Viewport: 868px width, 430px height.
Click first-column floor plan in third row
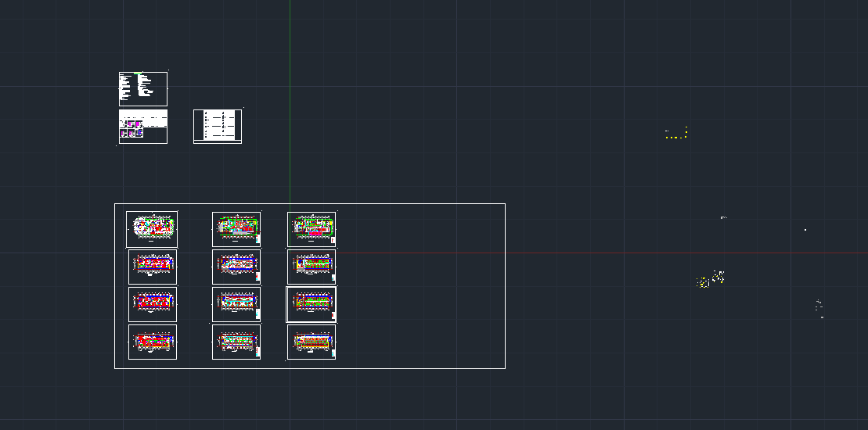[153, 304]
